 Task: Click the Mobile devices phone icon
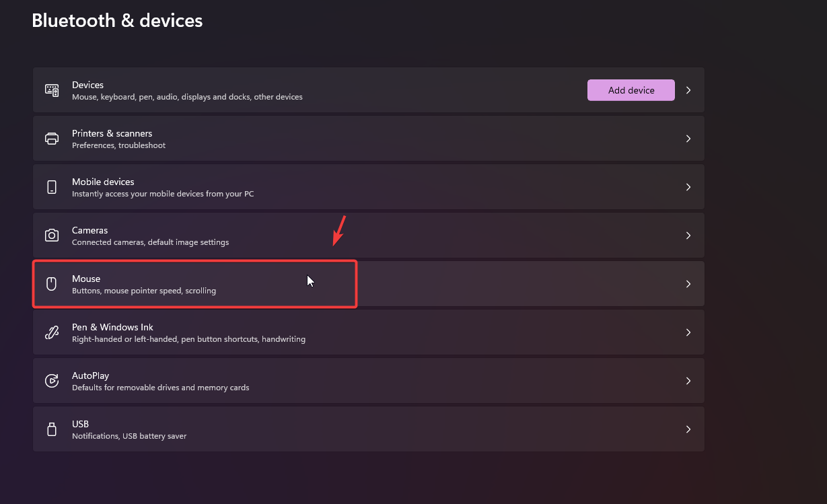point(52,187)
